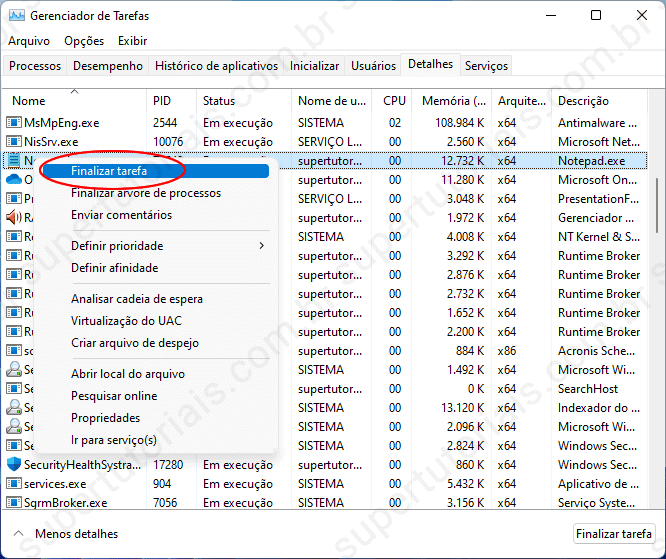Go to the Serviços tab
Image resolution: width=666 pixels, height=559 pixels.
[x=486, y=66]
